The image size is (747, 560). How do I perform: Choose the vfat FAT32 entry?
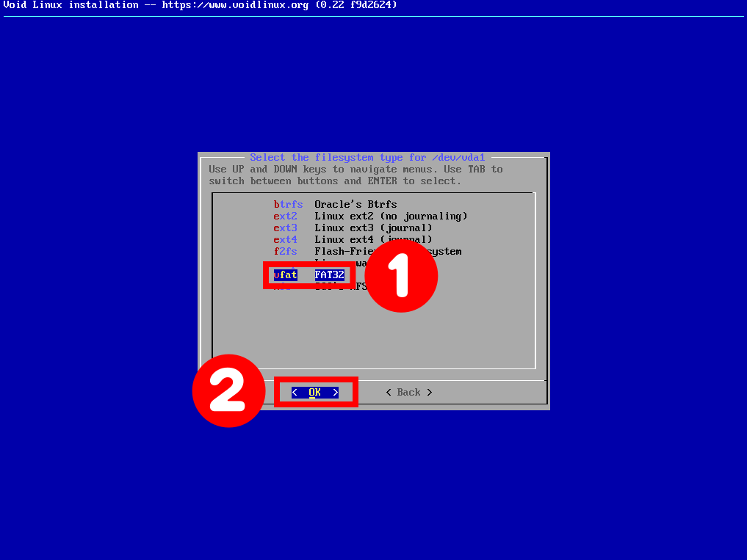(x=308, y=274)
